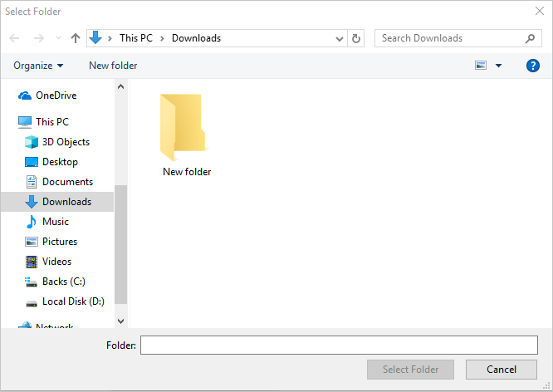Select the Pictures sidebar item
The image size is (553, 392).
59,242
